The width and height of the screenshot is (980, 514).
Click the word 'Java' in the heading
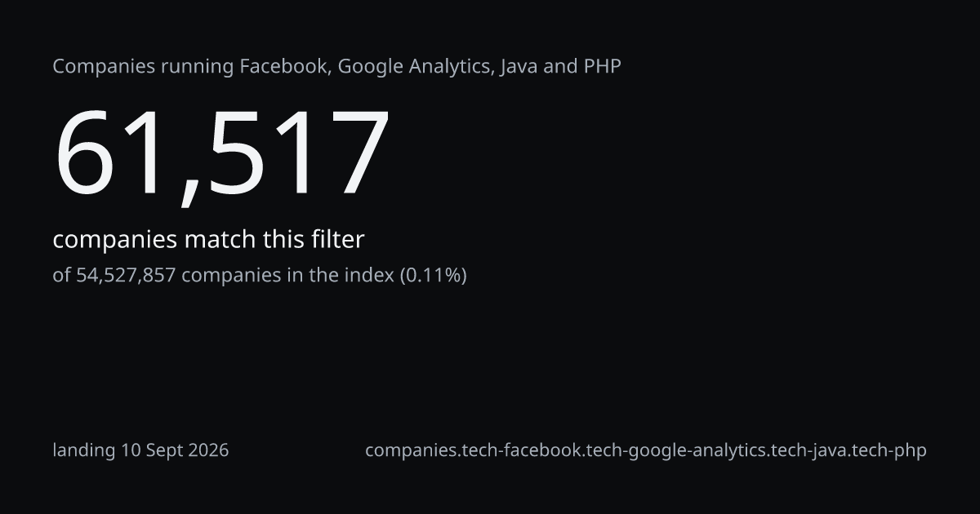click(519, 66)
